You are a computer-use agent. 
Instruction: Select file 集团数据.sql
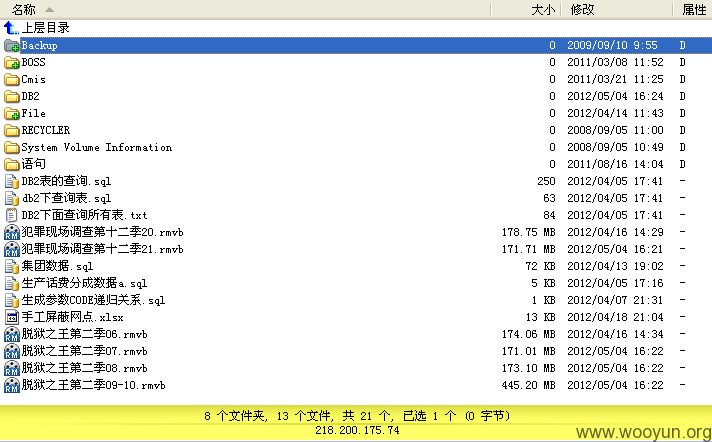pyautogui.click(x=57, y=266)
